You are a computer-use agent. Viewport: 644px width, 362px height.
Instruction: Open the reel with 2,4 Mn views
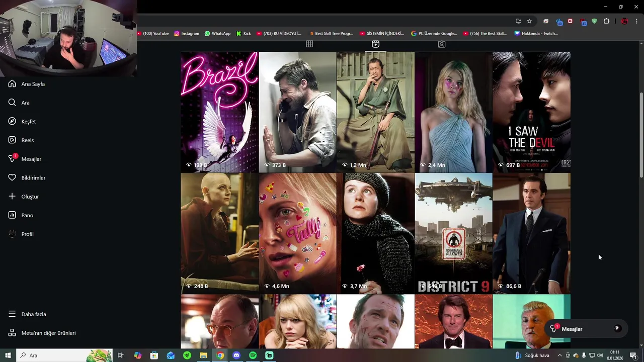point(453,112)
